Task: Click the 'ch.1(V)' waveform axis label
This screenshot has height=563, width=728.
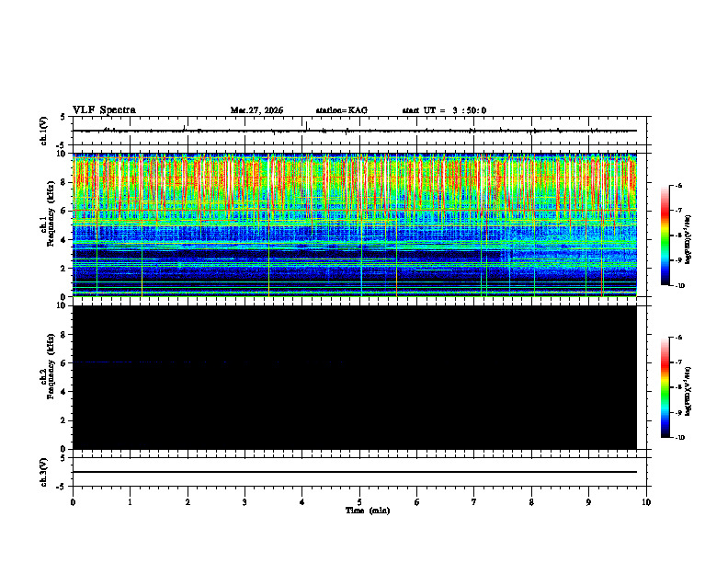Action: [43, 131]
